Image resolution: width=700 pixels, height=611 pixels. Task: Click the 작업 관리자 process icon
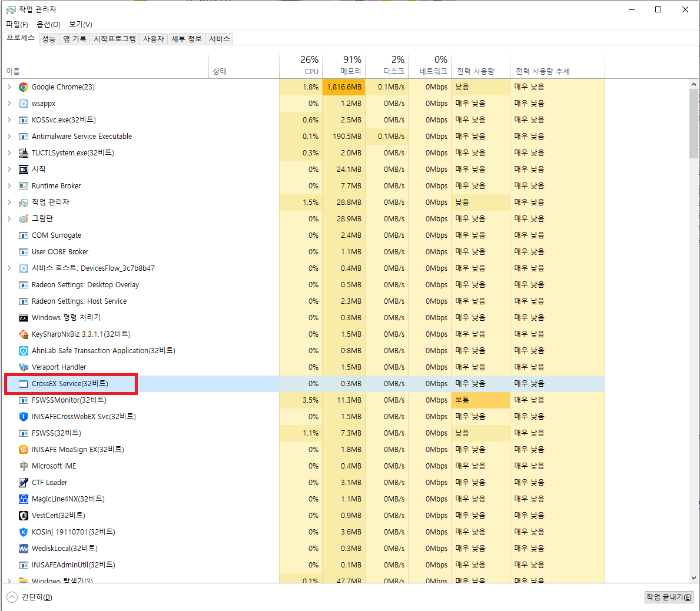coord(23,202)
